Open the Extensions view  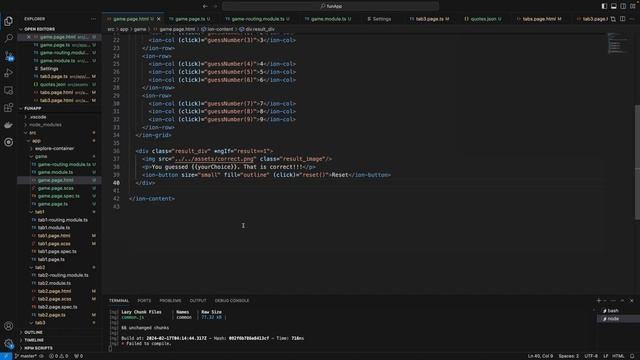9,107
